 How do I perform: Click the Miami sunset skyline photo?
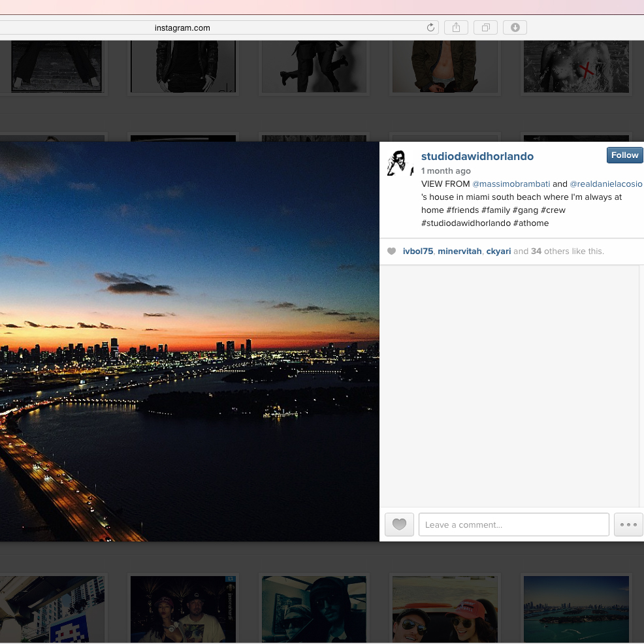click(x=189, y=342)
